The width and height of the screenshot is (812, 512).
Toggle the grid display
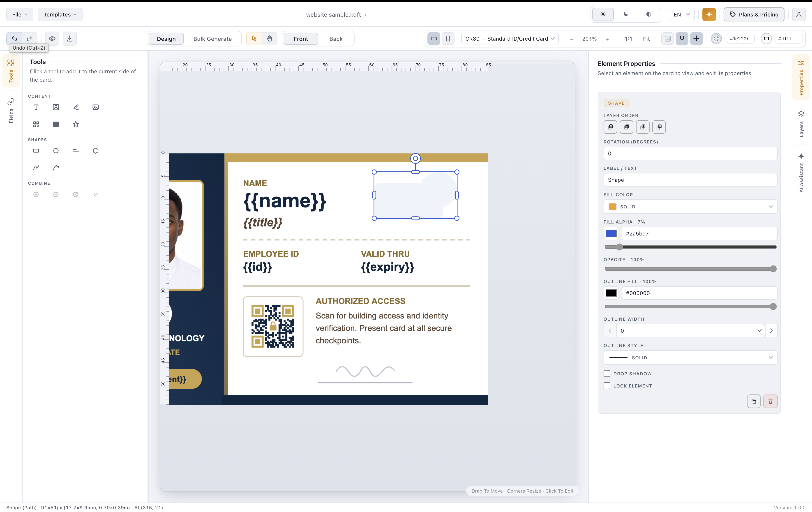pos(667,38)
